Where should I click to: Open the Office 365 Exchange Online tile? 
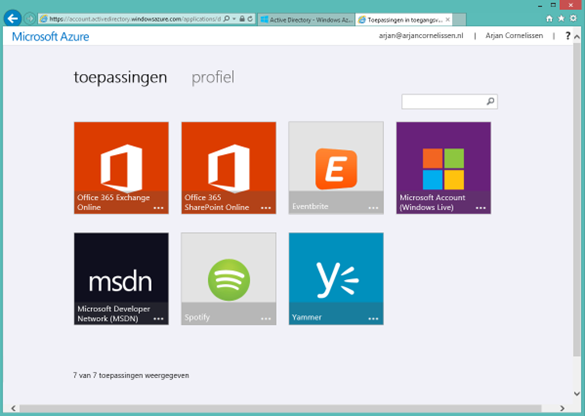click(121, 168)
